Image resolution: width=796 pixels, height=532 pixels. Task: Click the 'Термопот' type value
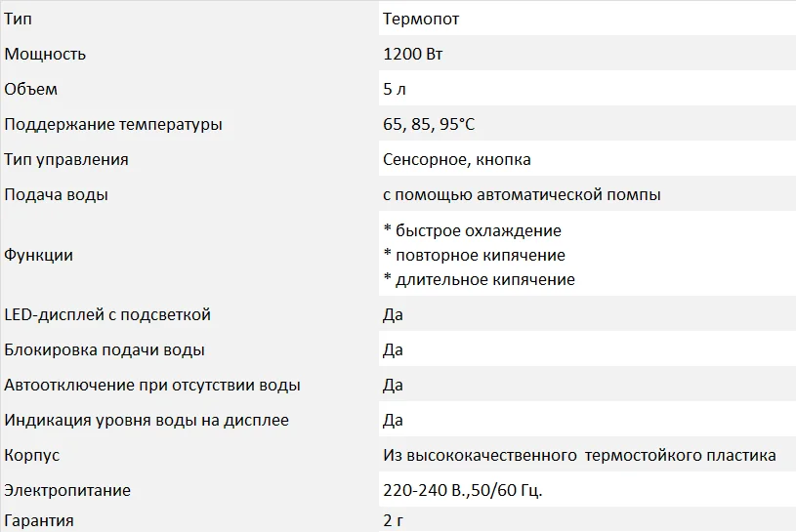tap(421, 20)
